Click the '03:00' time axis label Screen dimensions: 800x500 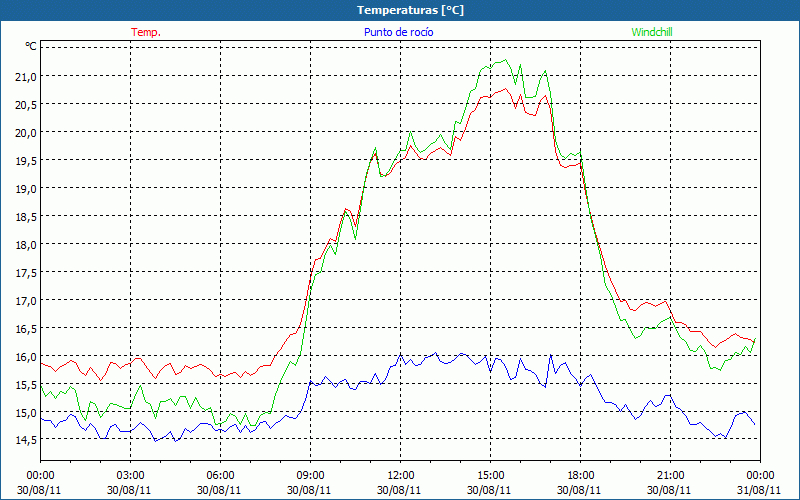coord(130,476)
